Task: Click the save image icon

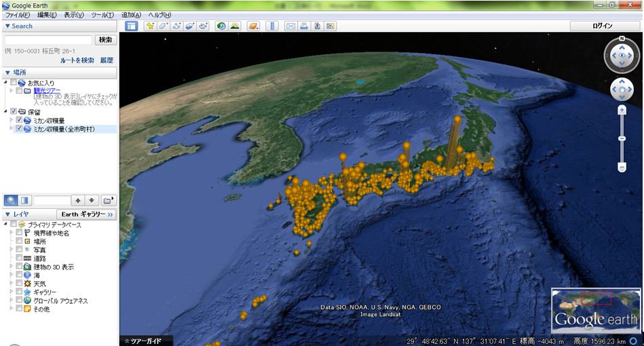Action: 317,26
